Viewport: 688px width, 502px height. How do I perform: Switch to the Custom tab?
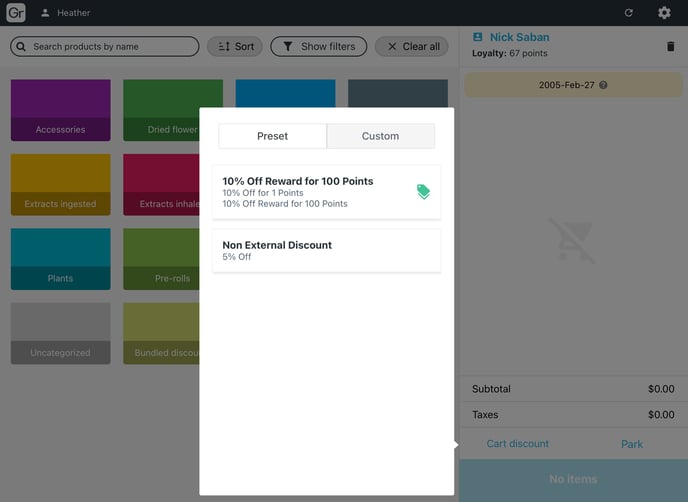(x=380, y=136)
